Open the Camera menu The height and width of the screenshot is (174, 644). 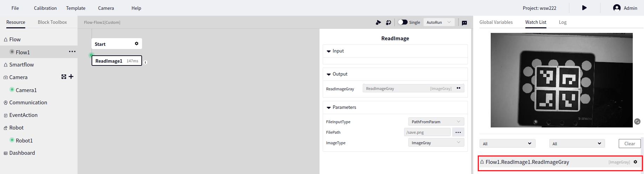pyautogui.click(x=106, y=8)
